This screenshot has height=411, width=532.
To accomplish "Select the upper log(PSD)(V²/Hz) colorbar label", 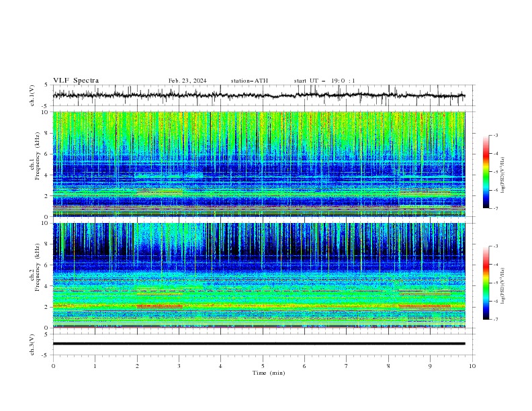I will pyautogui.click(x=503, y=175).
